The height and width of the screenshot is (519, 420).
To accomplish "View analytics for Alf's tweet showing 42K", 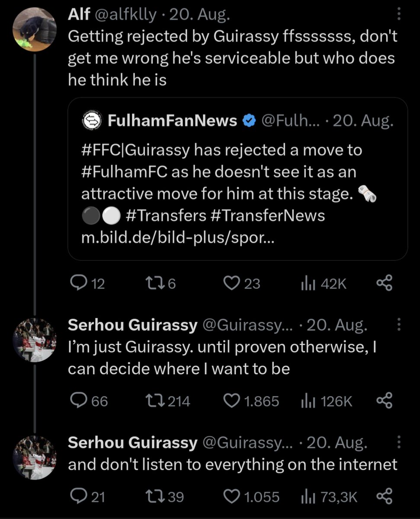I will [324, 283].
